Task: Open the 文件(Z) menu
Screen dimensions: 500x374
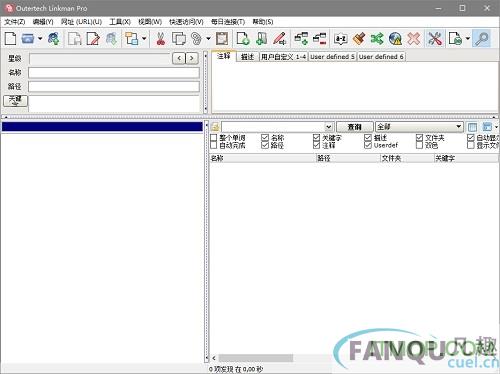Action: (15, 22)
